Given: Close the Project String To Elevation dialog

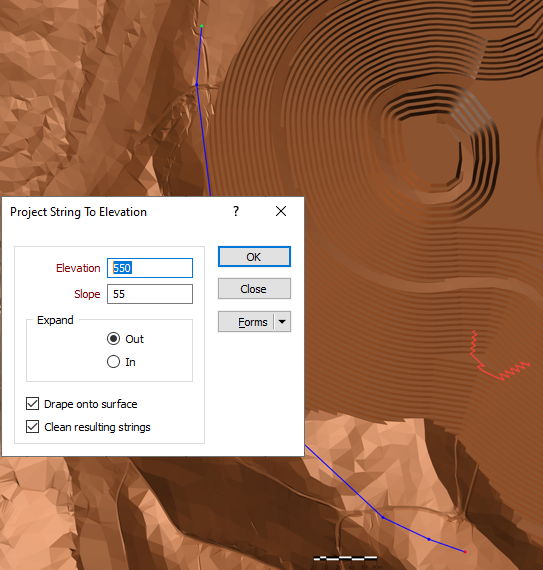Looking at the screenshot, I should (281, 211).
